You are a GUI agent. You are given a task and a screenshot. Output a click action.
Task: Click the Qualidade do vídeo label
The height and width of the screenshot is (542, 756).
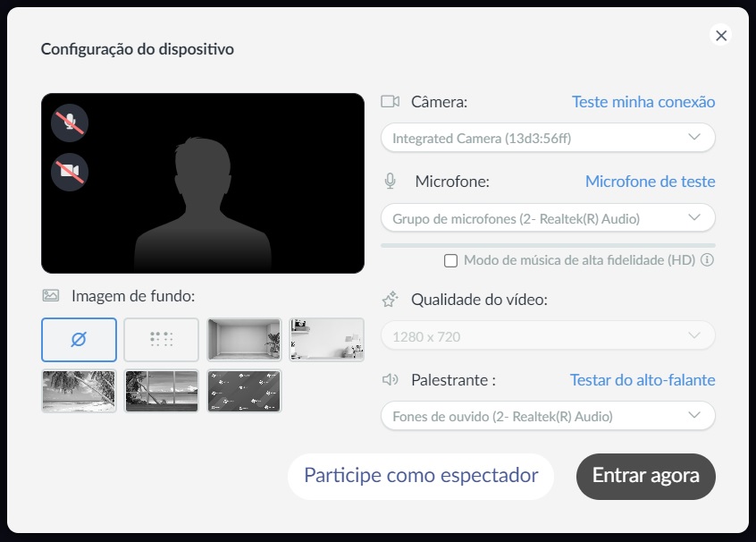tap(479, 300)
